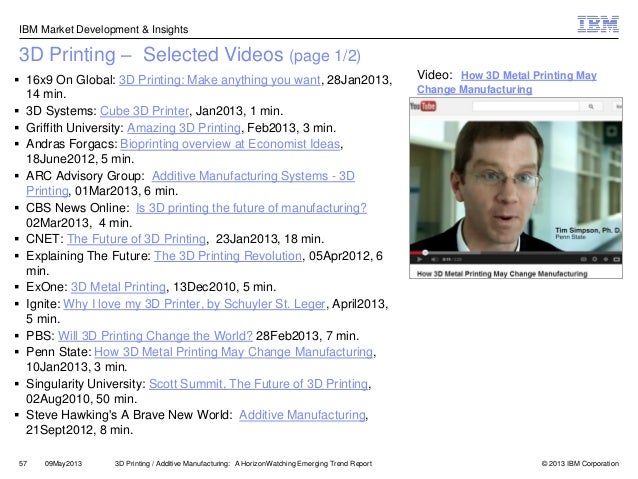Screen dimensions: 638x479
Task: Click the 'Tim Simpson, Ph. D.' name overlay
Action: (x=588, y=230)
